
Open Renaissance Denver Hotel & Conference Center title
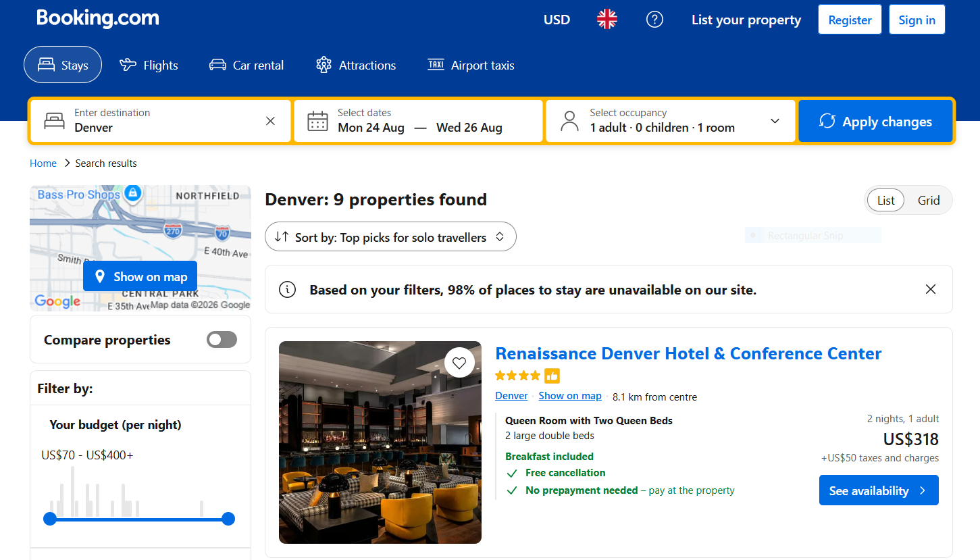click(688, 353)
